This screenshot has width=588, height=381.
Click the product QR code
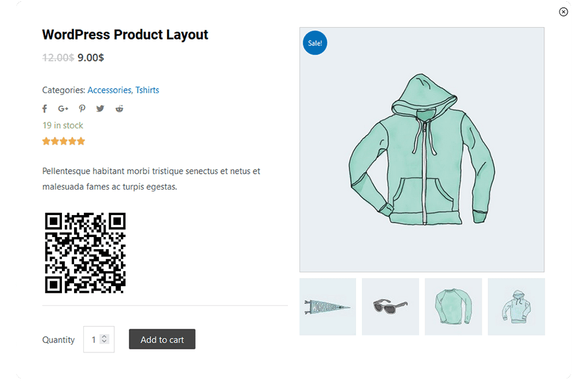[85, 252]
